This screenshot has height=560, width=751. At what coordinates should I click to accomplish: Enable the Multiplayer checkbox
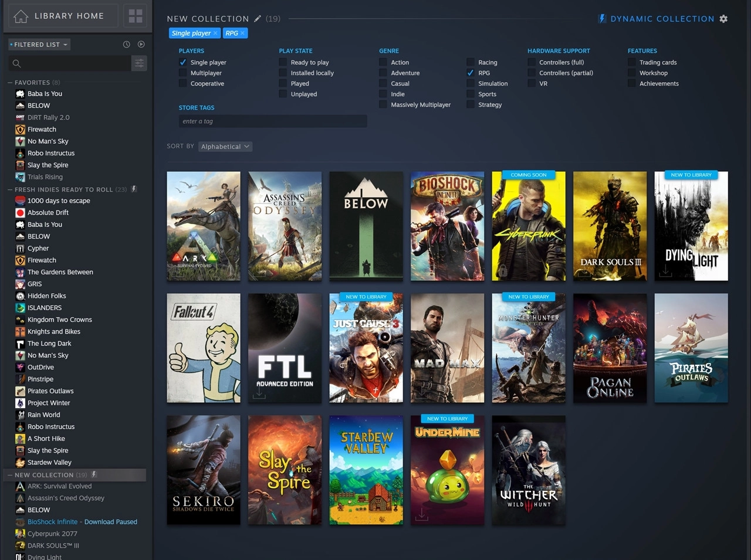tap(183, 73)
